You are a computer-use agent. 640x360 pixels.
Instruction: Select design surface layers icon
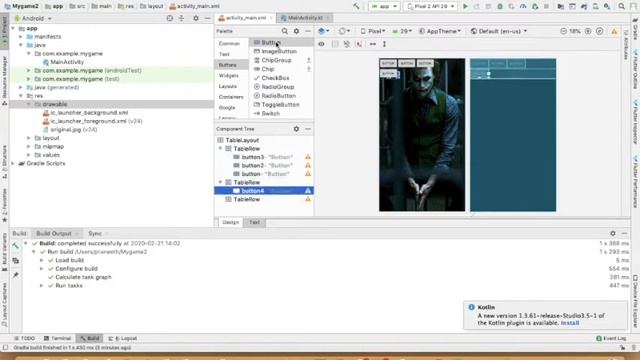click(323, 31)
